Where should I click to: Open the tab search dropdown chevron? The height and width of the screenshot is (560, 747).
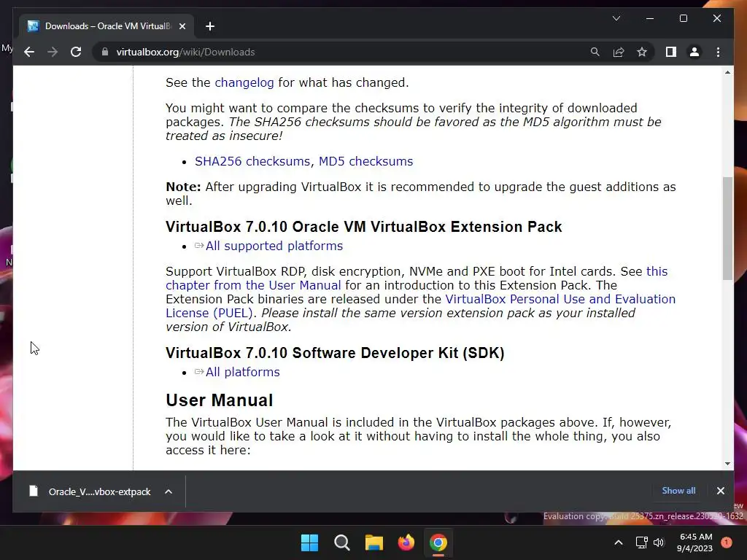[616, 18]
